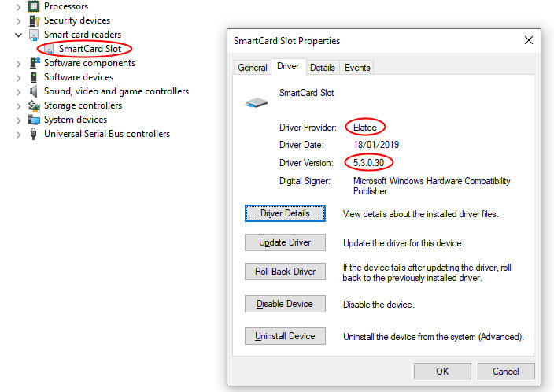Expand the Software devices category
The height and width of the screenshot is (392, 554).
[19, 77]
